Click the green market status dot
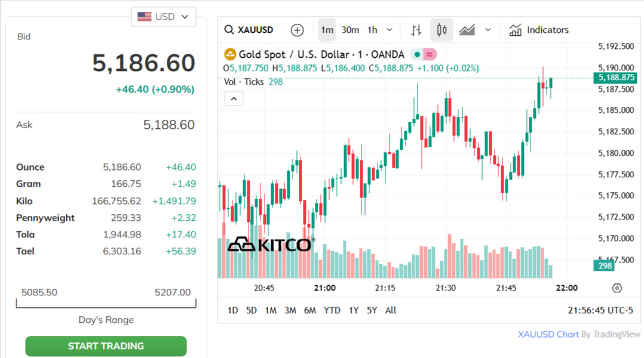Image resolution: width=644 pixels, height=358 pixels. (417, 54)
